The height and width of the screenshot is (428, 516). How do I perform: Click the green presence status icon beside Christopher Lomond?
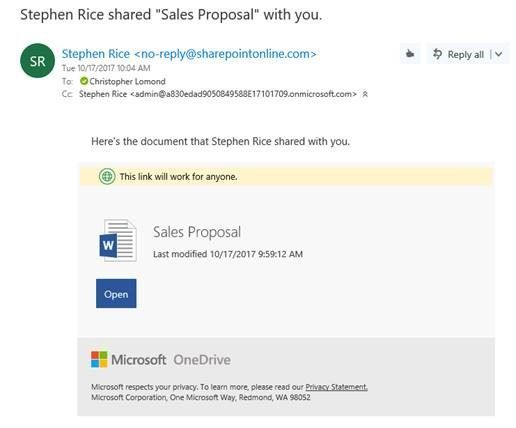coord(84,81)
